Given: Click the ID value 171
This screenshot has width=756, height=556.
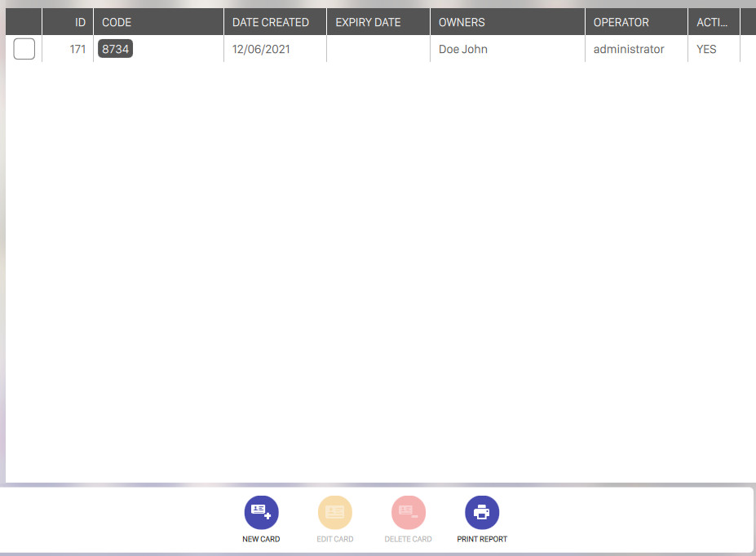Looking at the screenshot, I should coord(77,49).
